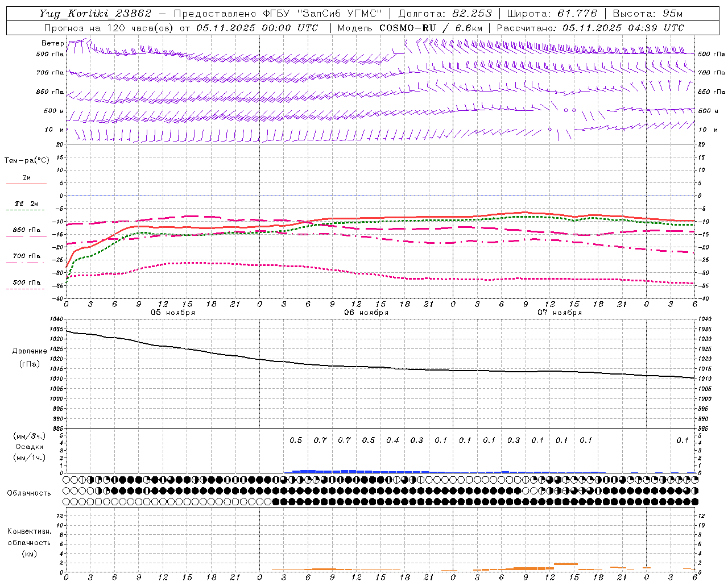728x582 pixels.
Task: Click the Ветер panel label
Action: pyautogui.click(x=53, y=43)
